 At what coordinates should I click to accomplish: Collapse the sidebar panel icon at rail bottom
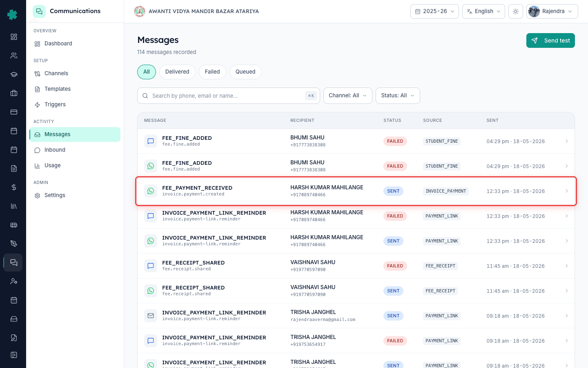[x=14, y=355]
